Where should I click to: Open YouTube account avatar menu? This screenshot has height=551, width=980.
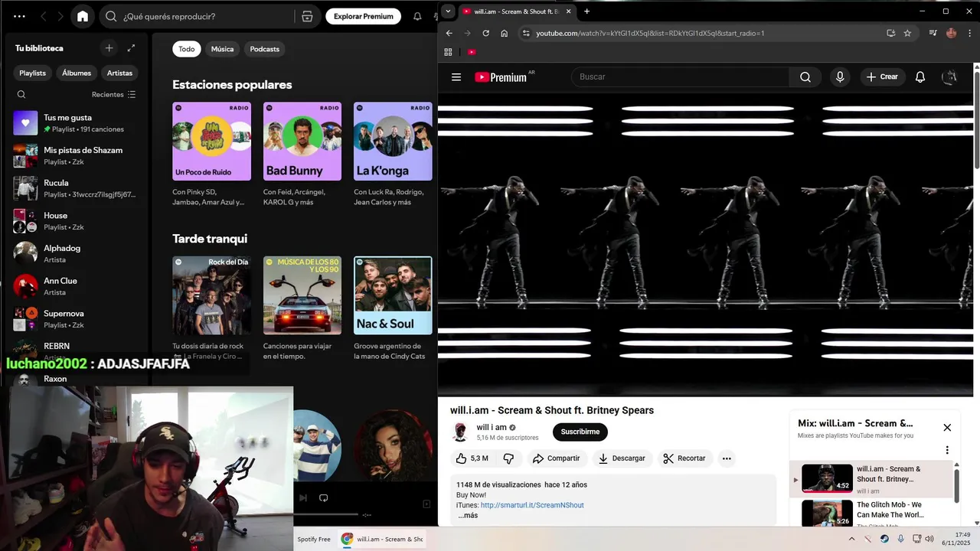949,77
